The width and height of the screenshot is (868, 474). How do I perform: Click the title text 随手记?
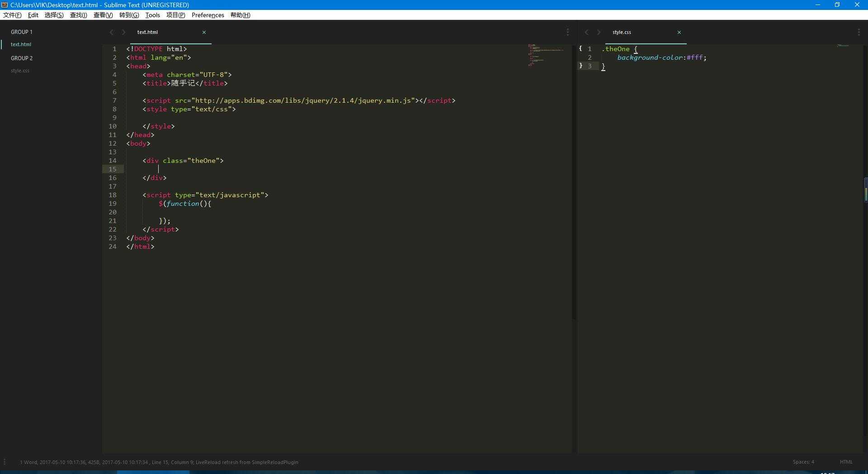click(183, 83)
